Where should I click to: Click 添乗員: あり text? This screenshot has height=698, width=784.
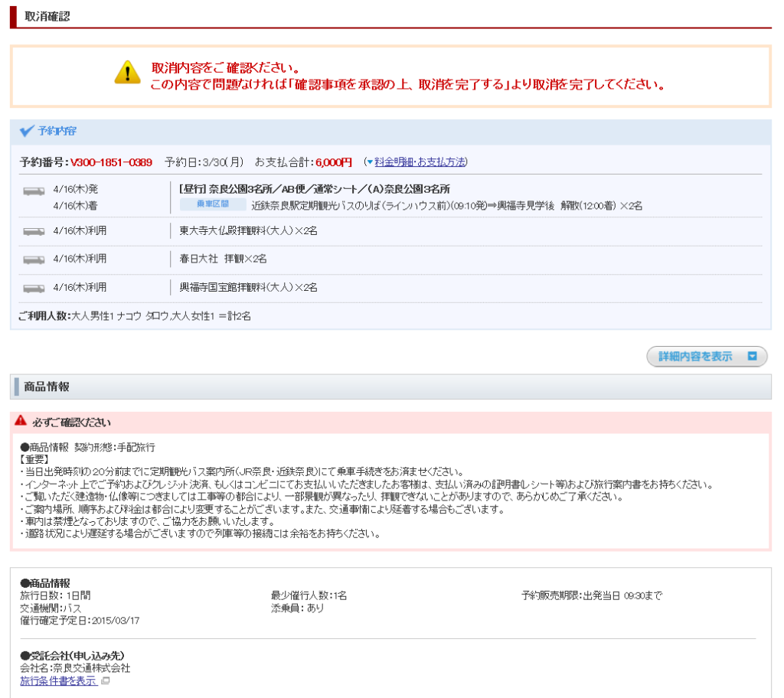(x=298, y=608)
